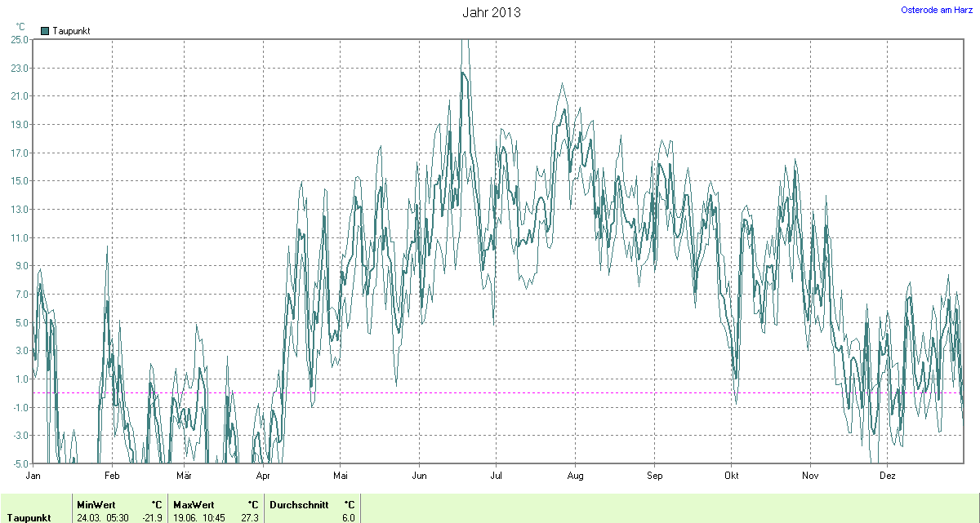Image resolution: width=980 pixels, height=523 pixels.
Task: Click the maximum value 27.3 cell
Action: pos(249,518)
